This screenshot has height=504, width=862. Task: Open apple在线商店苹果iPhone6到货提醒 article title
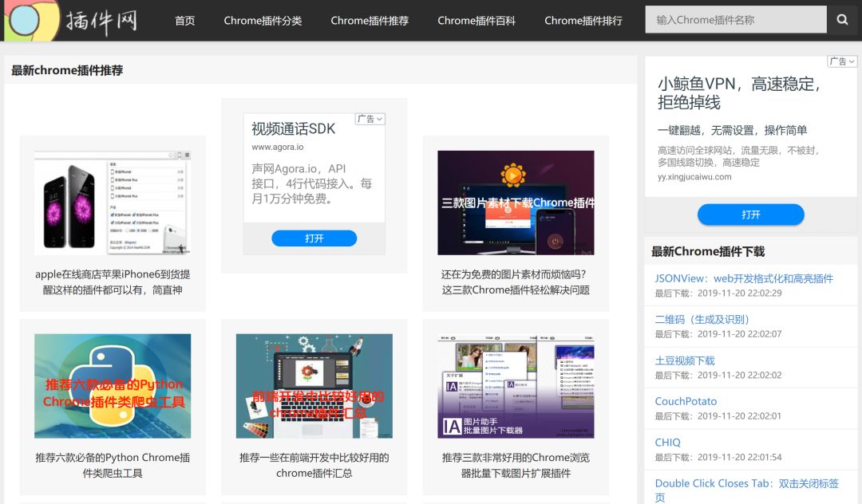113,282
